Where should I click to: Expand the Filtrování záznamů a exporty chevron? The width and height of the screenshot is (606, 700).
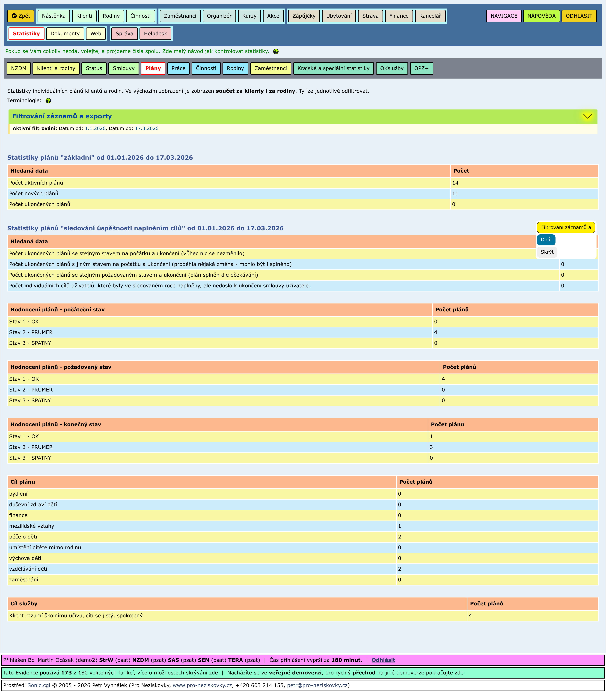[x=587, y=116]
